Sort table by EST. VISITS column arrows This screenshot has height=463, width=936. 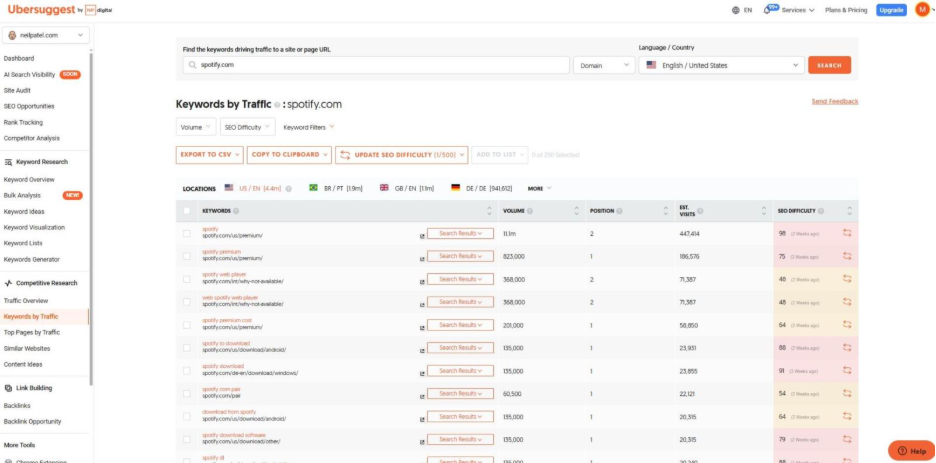click(764, 211)
